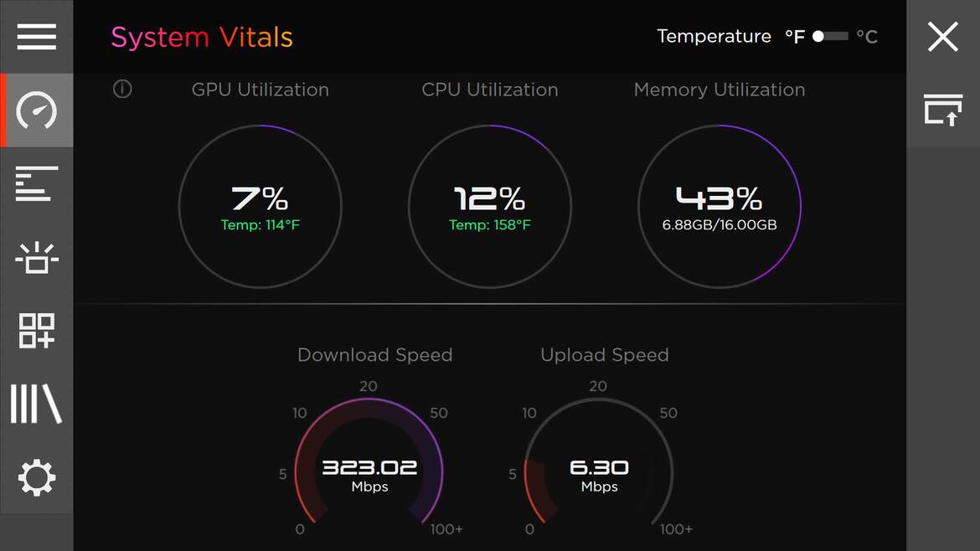Screen dimensions: 980x551
Task: Select the °F temperature label
Action: [795, 36]
